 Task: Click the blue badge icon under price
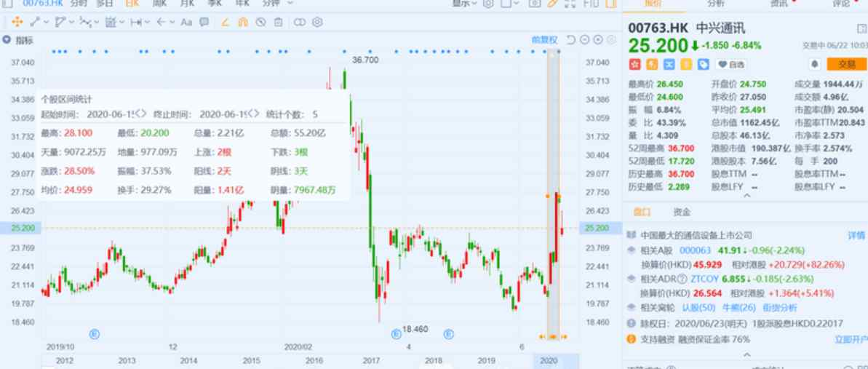tap(669, 64)
